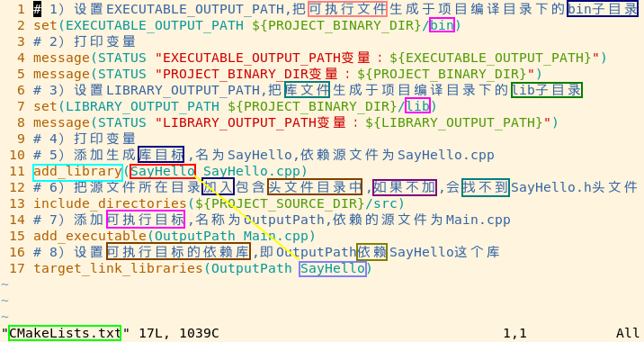This screenshot has height=342, width=644.
Task: Click '库目标' in the line 10 comment
Action: pyautogui.click(x=161, y=155)
